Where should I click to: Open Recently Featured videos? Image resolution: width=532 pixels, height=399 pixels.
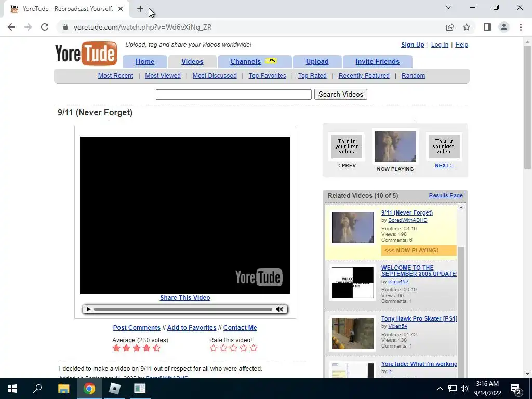click(x=364, y=76)
